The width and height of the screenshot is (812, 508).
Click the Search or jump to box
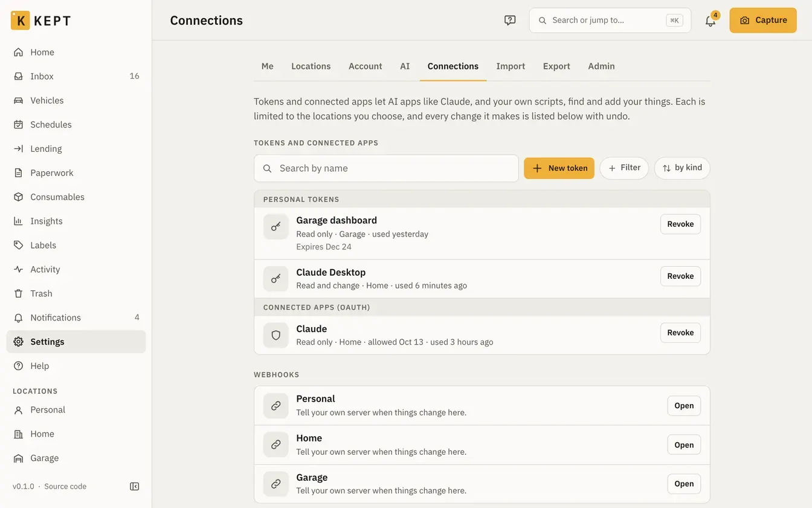point(610,21)
